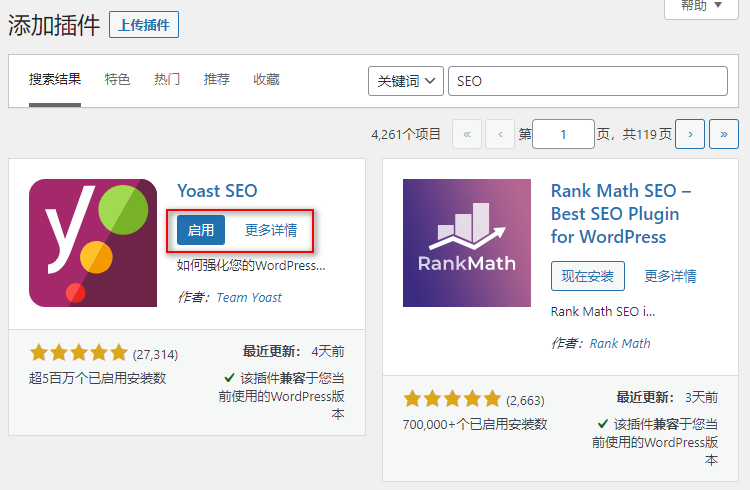Image resolution: width=750 pixels, height=490 pixels.
Task: Click the Yoast description 如何强化您的WordPress...
Action: [251, 266]
